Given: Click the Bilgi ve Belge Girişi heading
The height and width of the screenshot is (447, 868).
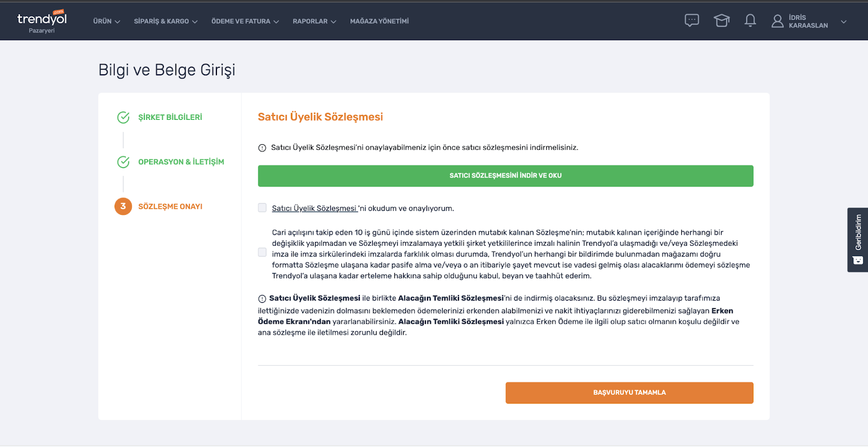Looking at the screenshot, I should click(x=167, y=70).
